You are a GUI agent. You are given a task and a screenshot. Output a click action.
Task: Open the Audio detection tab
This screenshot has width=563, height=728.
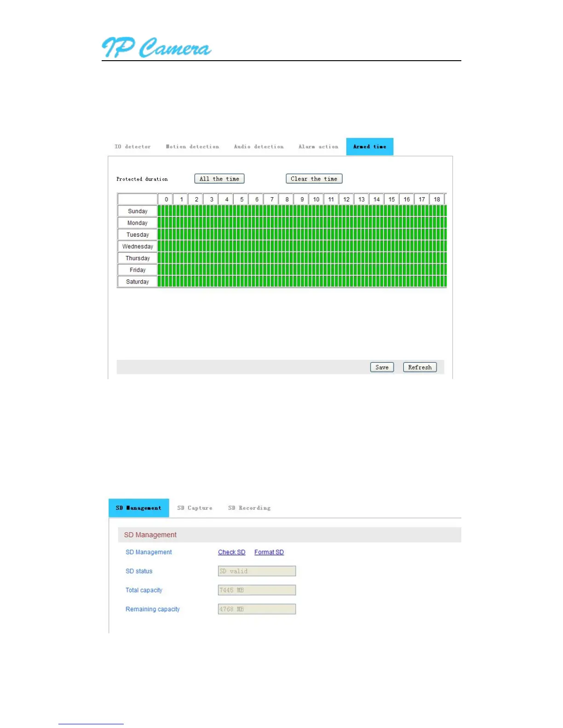point(259,147)
